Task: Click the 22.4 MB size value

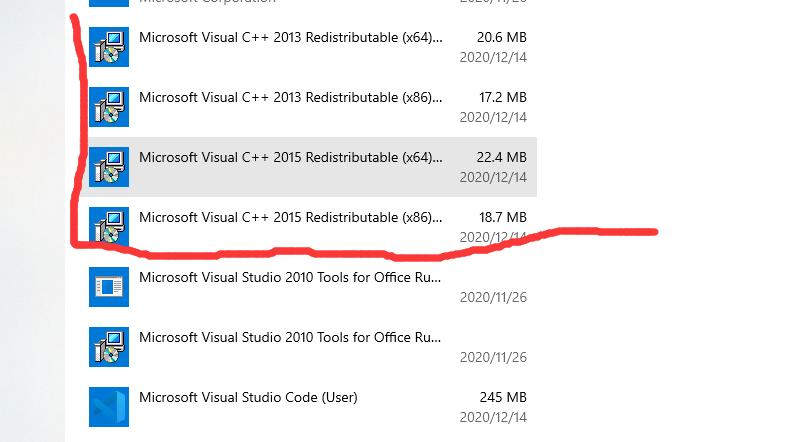Action: (x=501, y=157)
